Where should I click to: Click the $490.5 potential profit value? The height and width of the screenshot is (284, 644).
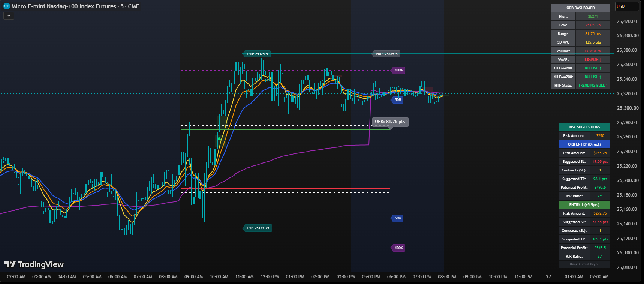600,188
